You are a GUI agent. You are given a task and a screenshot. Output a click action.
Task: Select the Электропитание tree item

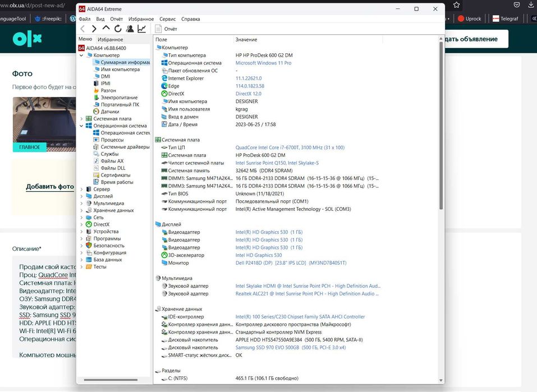point(119,98)
